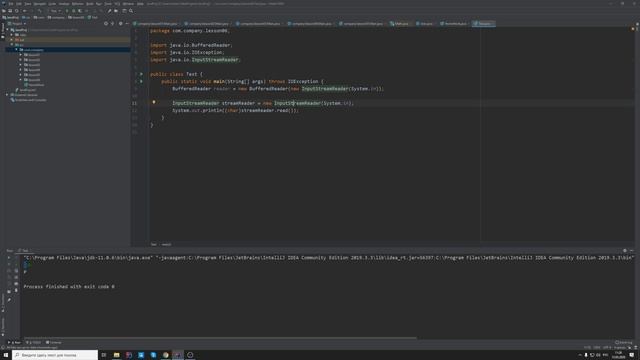Click the main() breadcrumb

coord(166,244)
